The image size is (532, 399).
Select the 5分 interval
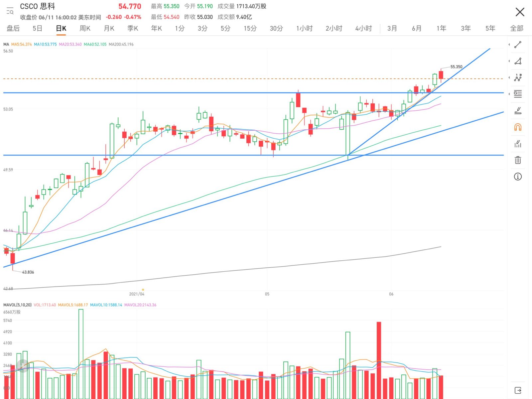coord(225,28)
